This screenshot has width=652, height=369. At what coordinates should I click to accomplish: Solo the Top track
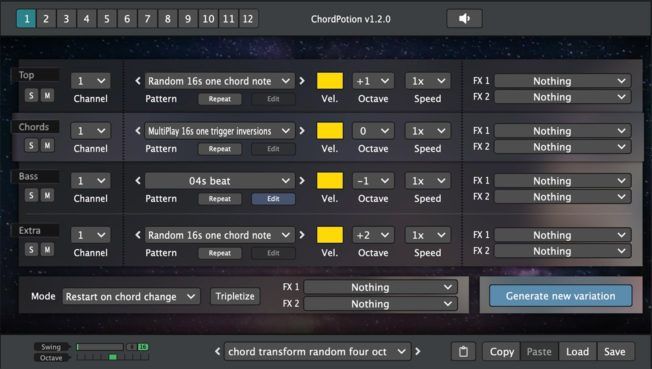(31, 95)
